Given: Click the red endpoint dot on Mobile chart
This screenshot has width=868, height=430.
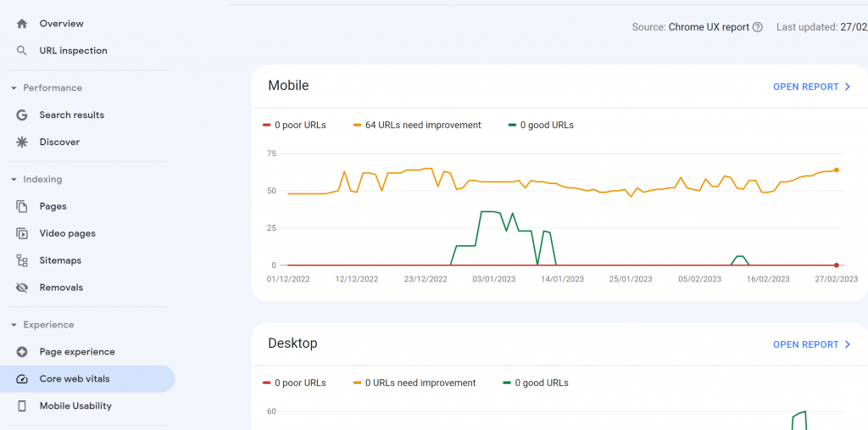Looking at the screenshot, I should tap(836, 265).
